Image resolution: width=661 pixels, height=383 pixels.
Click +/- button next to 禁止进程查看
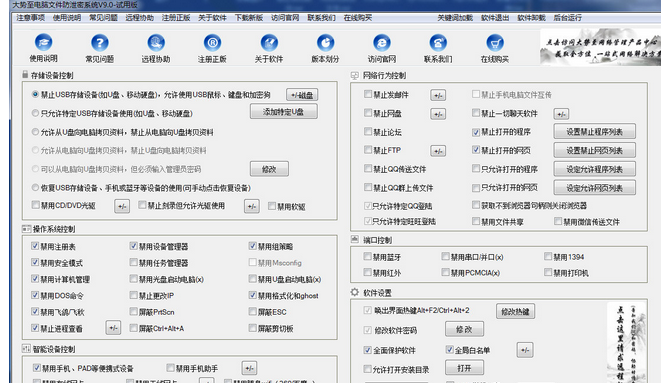pos(113,327)
